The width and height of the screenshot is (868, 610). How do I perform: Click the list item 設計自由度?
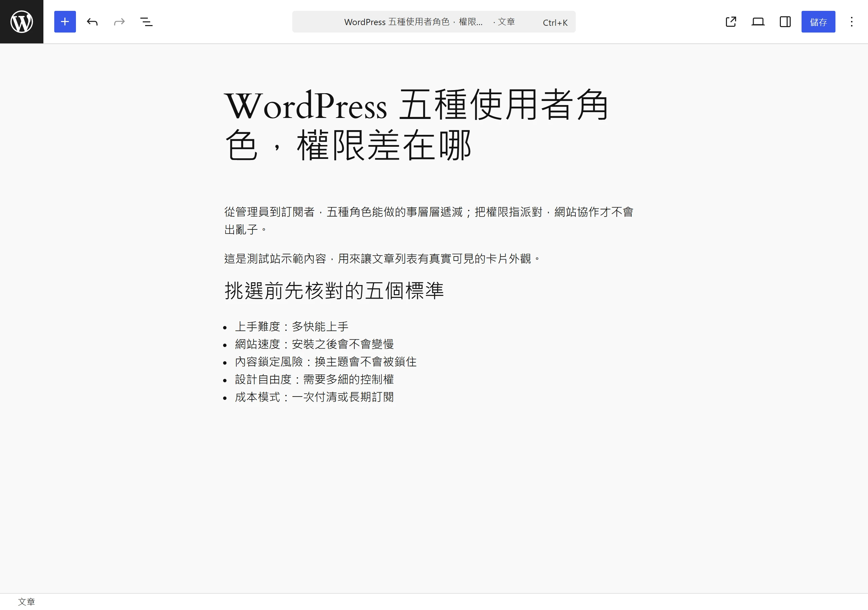tap(314, 379)
